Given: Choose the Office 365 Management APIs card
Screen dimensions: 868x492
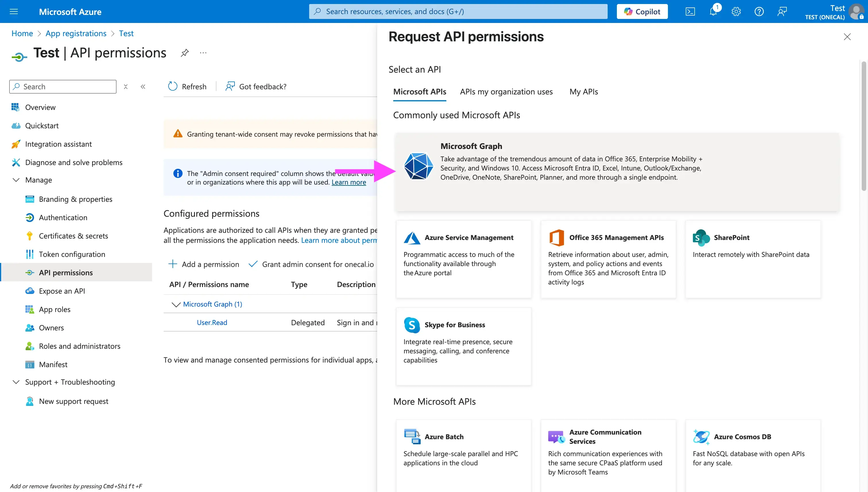Looking at the screenshot, I should (608, 259).
